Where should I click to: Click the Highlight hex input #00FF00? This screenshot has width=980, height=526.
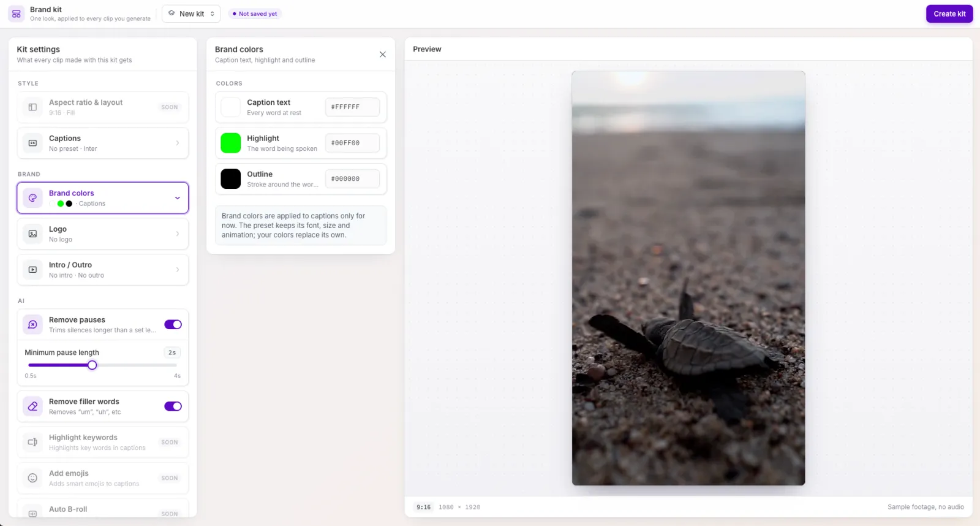(x=352, y=143)
